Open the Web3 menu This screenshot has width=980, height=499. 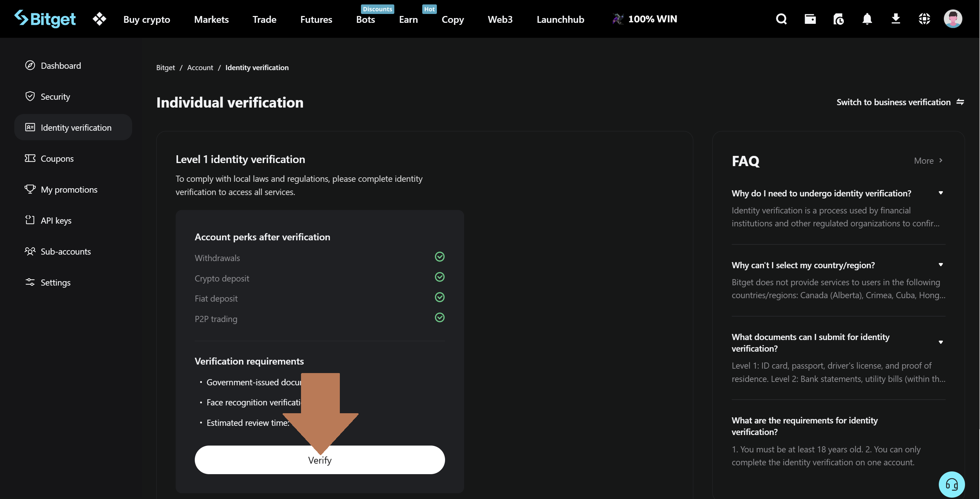click(x=500, y=19)
